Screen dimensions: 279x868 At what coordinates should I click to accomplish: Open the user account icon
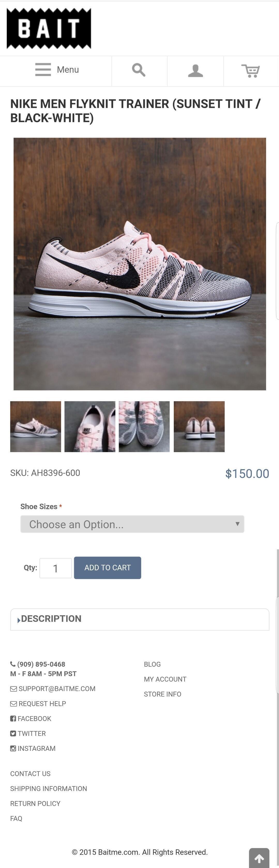click(x=195, y=70)
